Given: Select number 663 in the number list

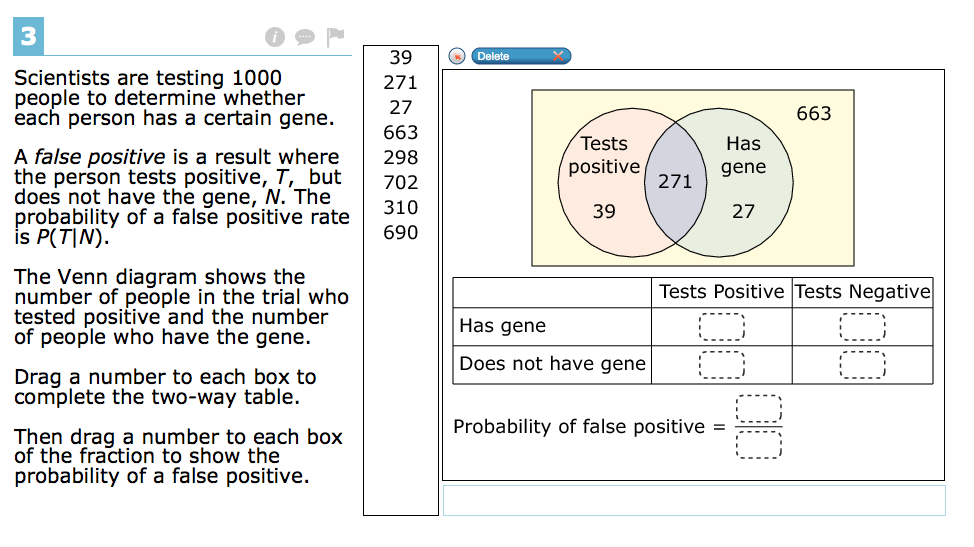Looking at the screenshot, I should tap(401, 132).
